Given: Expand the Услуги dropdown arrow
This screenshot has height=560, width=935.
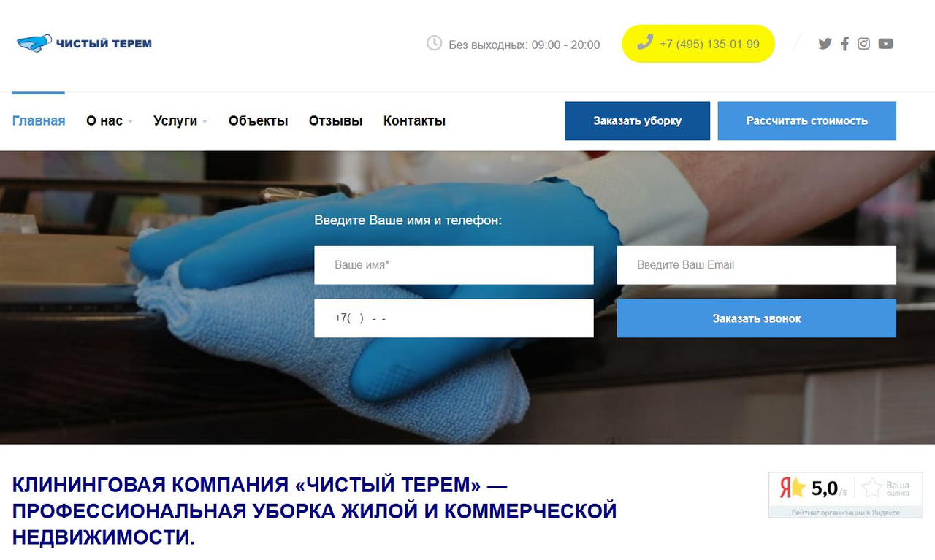Looking at the screenshot, I should [205, 122].
